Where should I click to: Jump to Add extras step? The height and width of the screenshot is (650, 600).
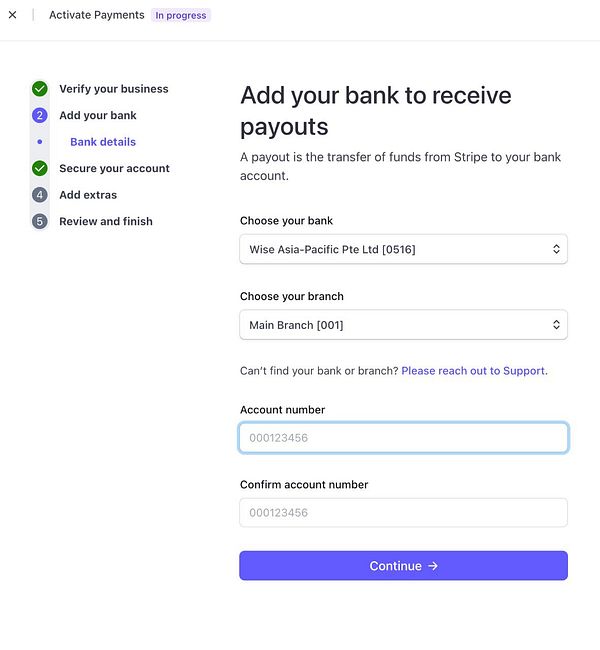click(x=88, y=195)
